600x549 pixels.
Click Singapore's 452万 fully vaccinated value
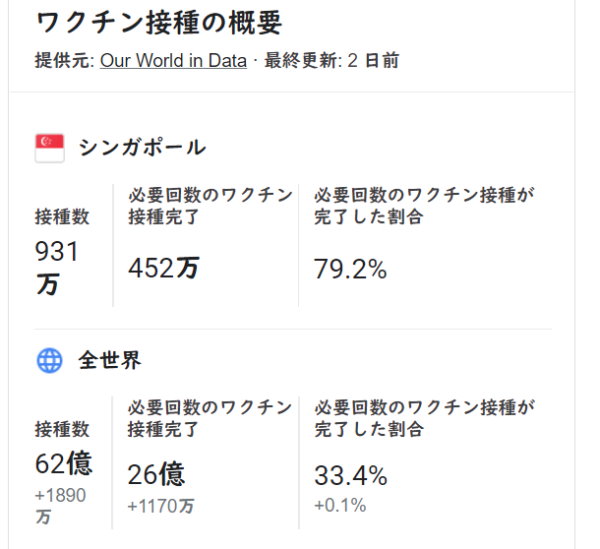[x=163, y=269]
